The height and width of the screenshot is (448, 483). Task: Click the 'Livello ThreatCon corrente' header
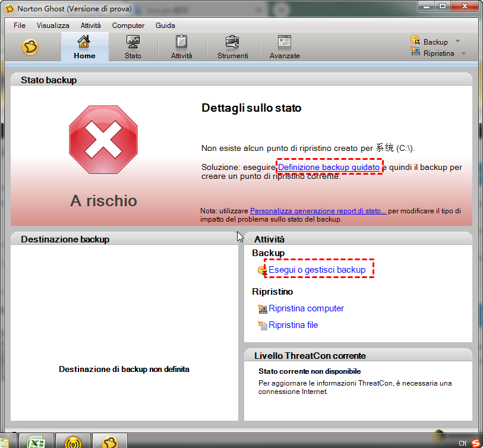(x=358, y=355)
